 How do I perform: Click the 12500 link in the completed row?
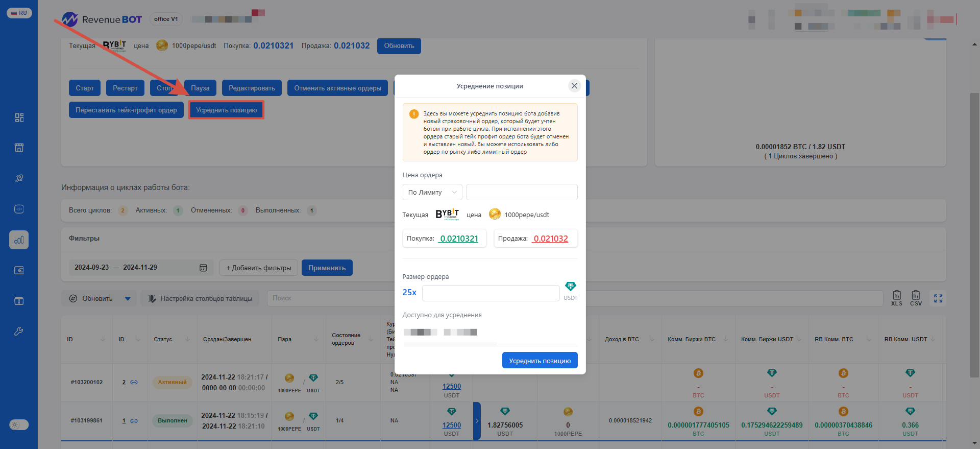451,425
